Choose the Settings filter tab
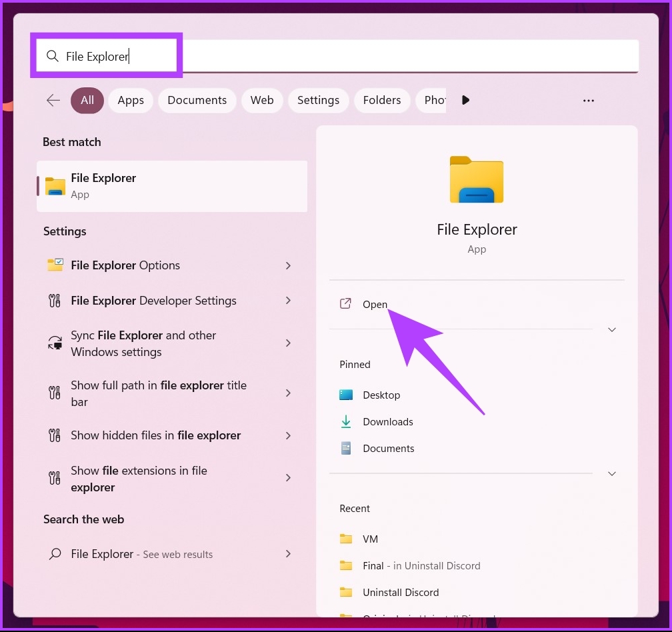672x632 pixels. point(318,100)
